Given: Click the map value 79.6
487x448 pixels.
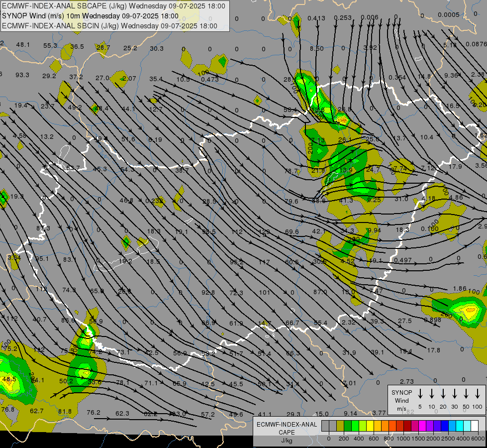Looking at the screenshot, I should click(x=292, y=202).
